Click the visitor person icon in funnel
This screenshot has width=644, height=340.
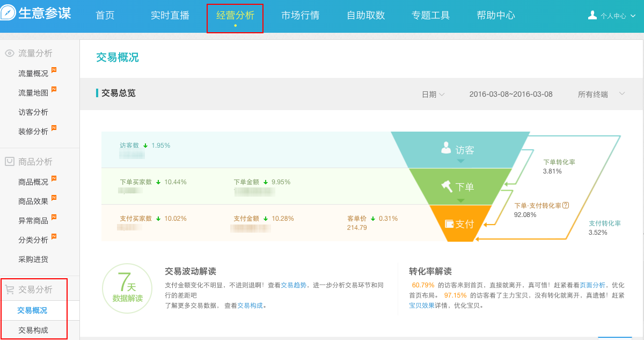click(x=446, y=148)
